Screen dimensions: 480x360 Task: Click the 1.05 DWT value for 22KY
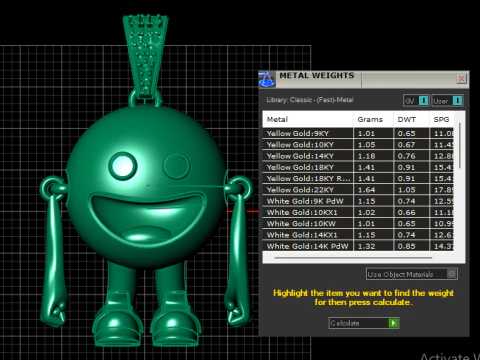[x=406, y=190]
